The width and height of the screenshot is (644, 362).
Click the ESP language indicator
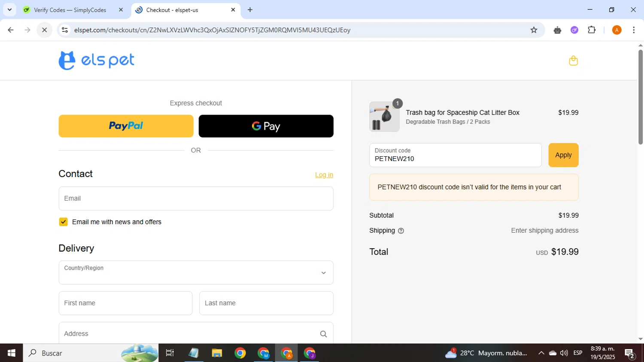pos(578,353)
